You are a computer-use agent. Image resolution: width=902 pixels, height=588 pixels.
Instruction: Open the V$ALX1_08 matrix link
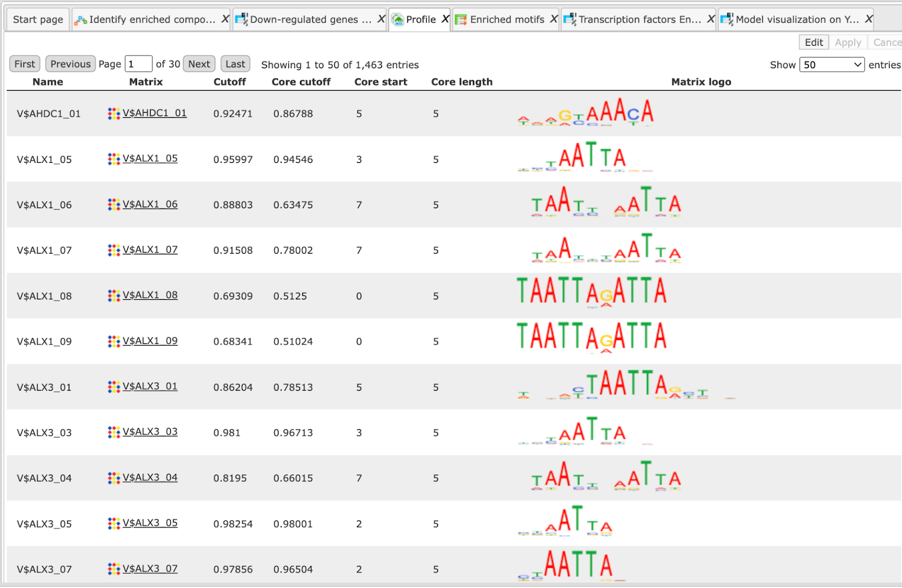[x=150, y=295]
